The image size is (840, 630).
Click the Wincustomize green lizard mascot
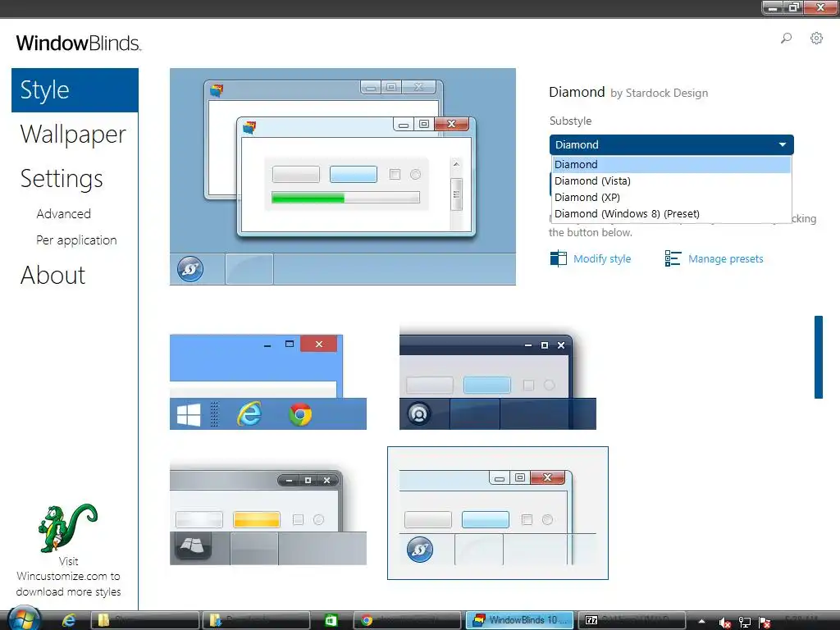coord(67,527)
